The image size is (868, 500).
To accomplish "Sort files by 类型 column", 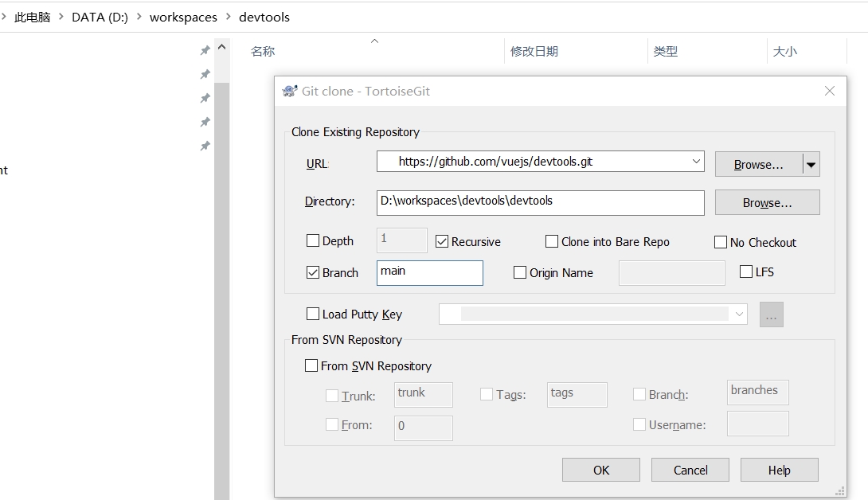I will tap(666, 52).
